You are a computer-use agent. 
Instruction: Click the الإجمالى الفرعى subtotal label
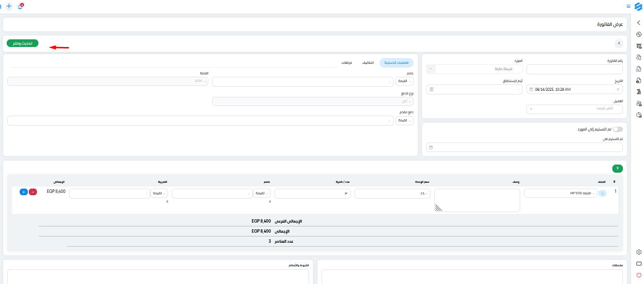287,221
